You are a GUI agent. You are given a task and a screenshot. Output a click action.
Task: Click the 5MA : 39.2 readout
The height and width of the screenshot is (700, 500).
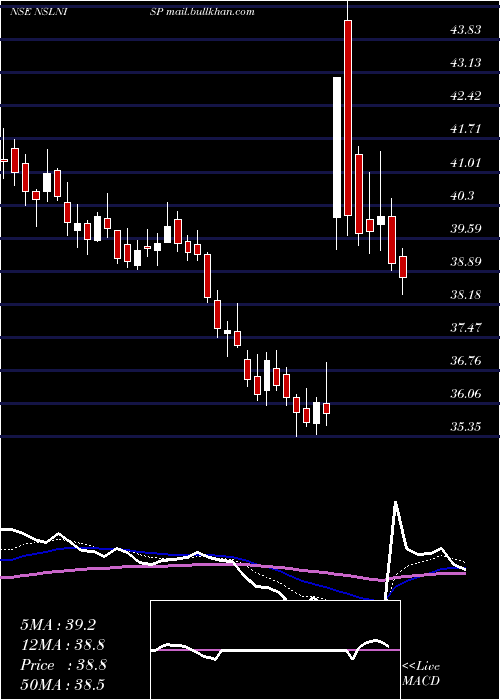coord(58,625)
